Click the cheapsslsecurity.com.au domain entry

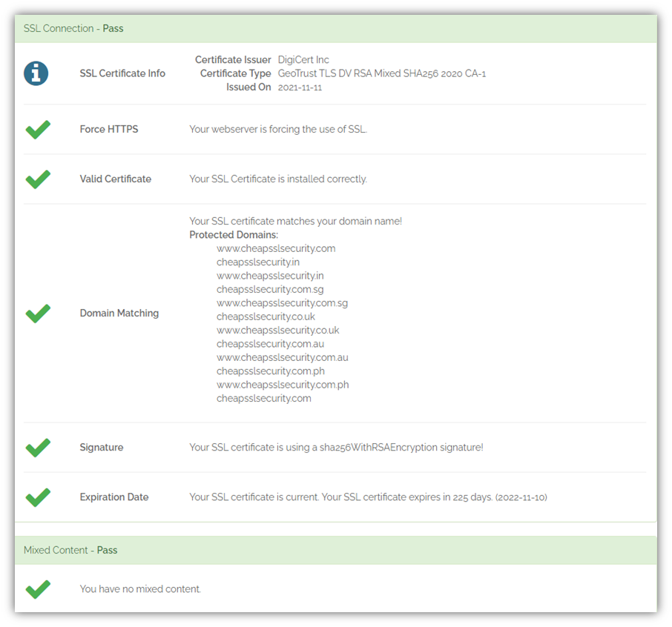pyautogui.click(x=271, y=344)
